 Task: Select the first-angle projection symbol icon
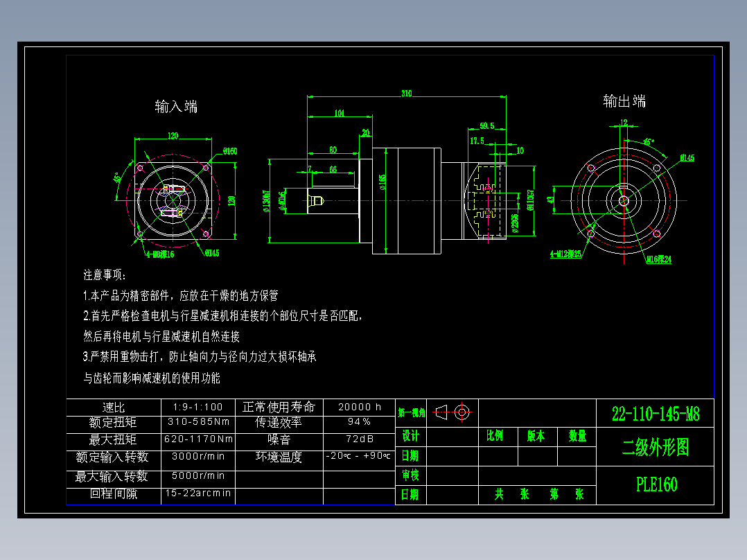pyautogui.click(x=441, y=411)
